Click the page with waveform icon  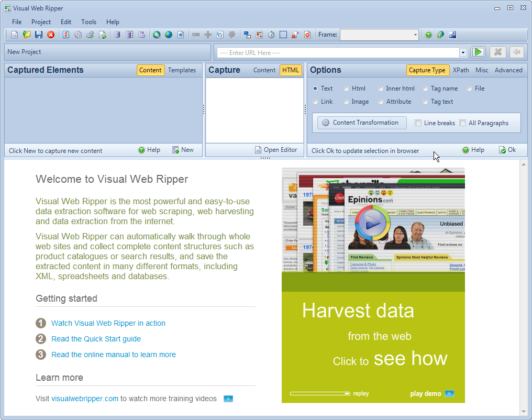point(181,35)
